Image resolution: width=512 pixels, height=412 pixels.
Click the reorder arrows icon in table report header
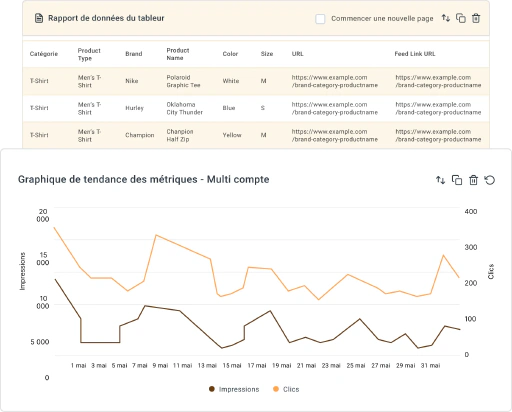(446, 18)
